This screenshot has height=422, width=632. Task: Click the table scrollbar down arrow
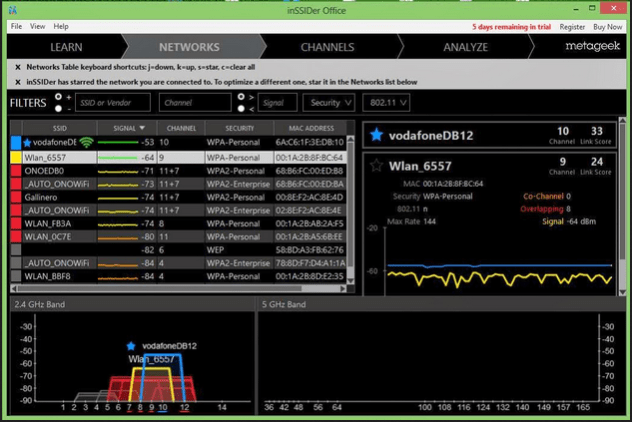coord(351,281)
